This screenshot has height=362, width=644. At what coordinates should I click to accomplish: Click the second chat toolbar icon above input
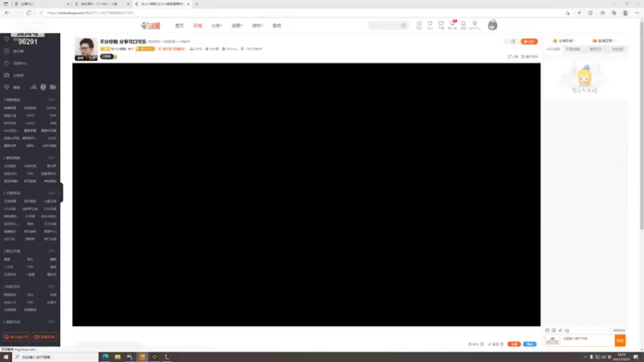(x=554, y=330)
